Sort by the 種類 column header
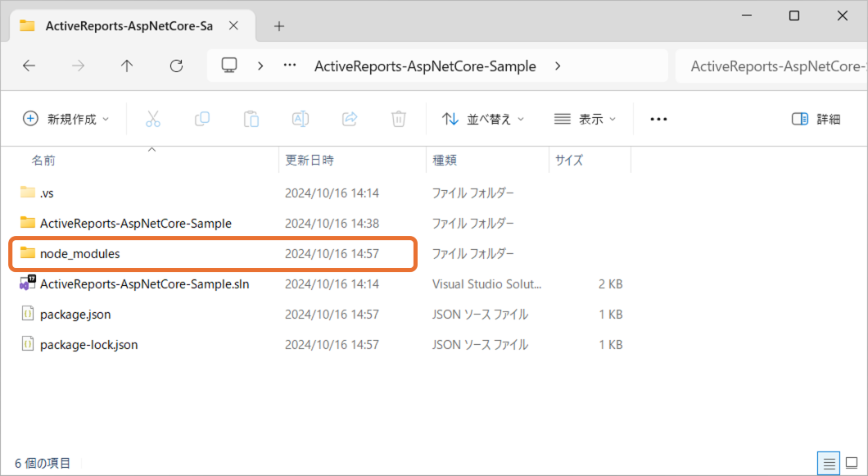Screen dimensions: 868x476 445,160
